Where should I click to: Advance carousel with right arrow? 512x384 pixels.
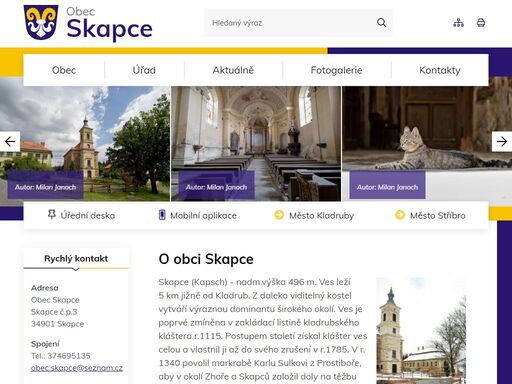click(502, 142)
